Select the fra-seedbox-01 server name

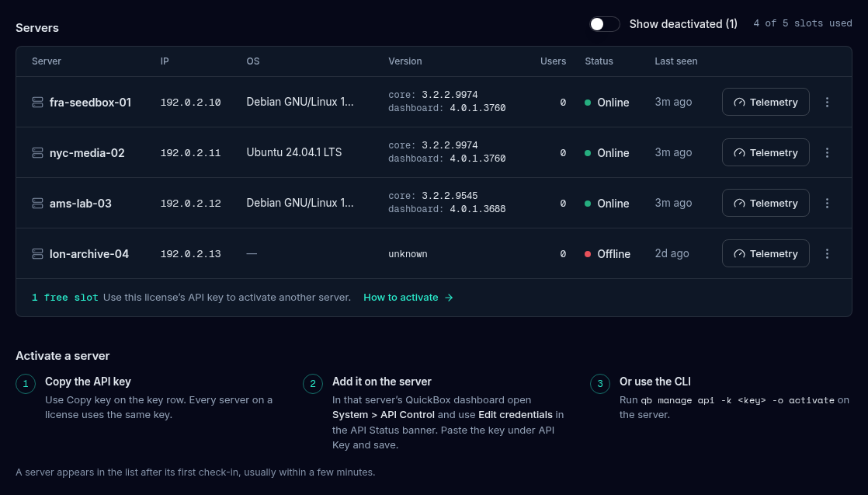(x=90, y=103)
